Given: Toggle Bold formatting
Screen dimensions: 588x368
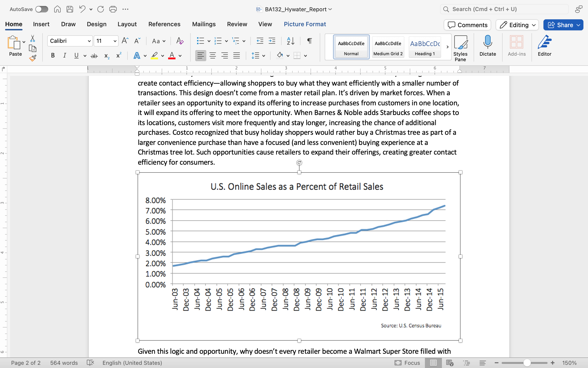Looking at the screenshot, I should (x=52, y=55).
